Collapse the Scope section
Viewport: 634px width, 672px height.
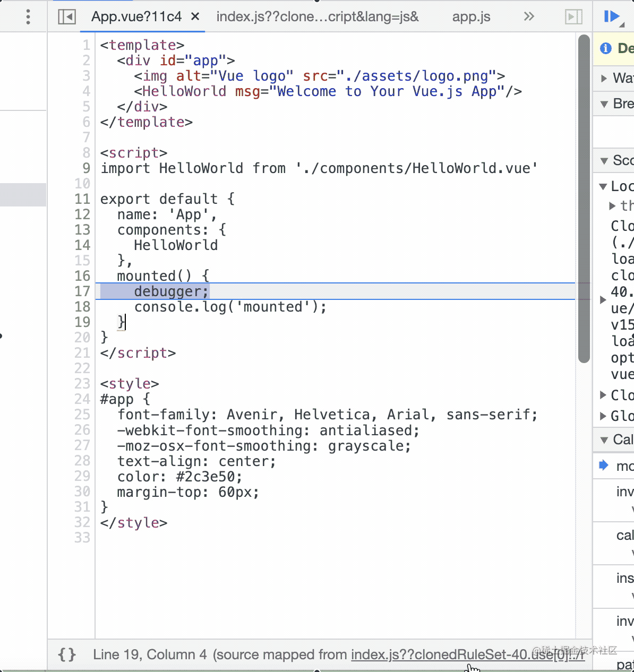point(604,160)
